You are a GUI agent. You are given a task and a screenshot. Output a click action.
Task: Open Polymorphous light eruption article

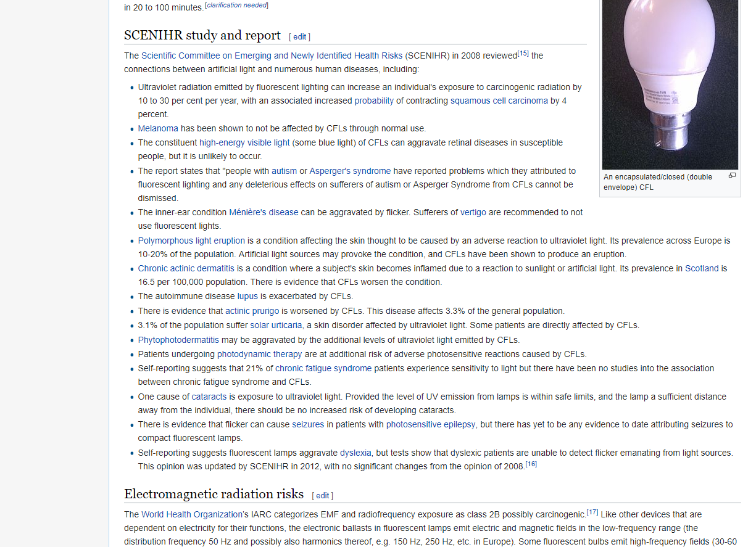click(191, 241)
